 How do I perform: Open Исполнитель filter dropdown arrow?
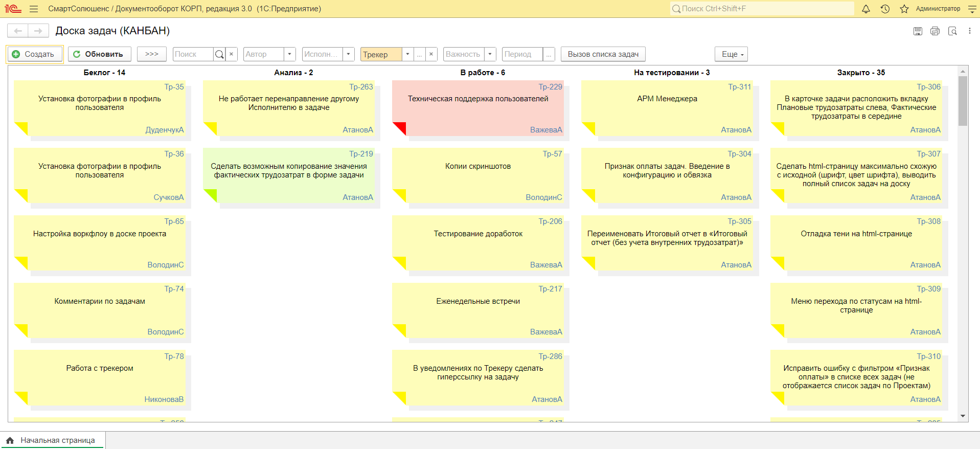349,54
